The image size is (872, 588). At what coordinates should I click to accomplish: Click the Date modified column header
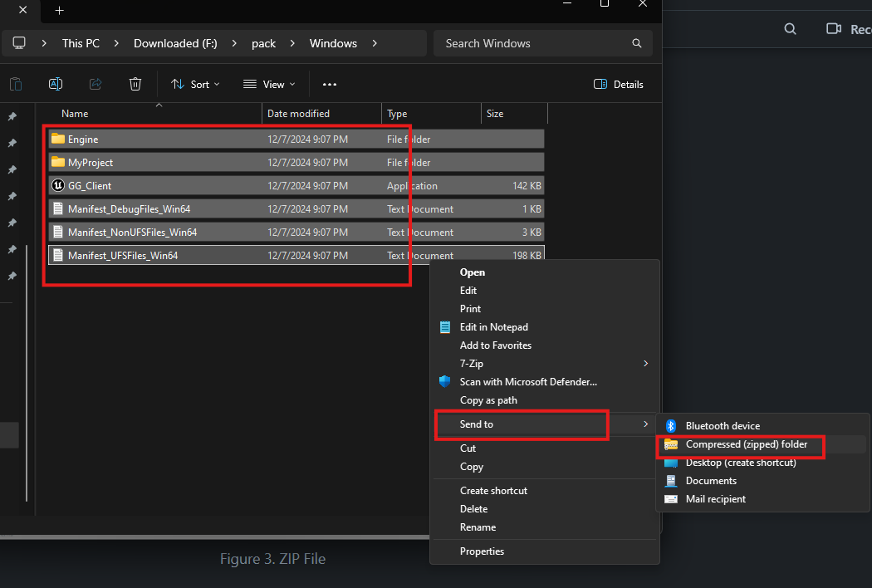click(x=298, y=114)
